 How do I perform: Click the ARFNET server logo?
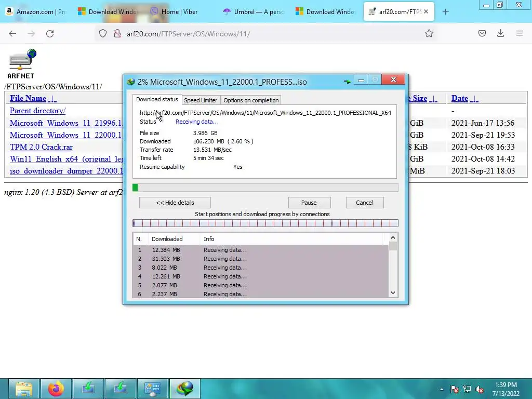click(22, 64)
